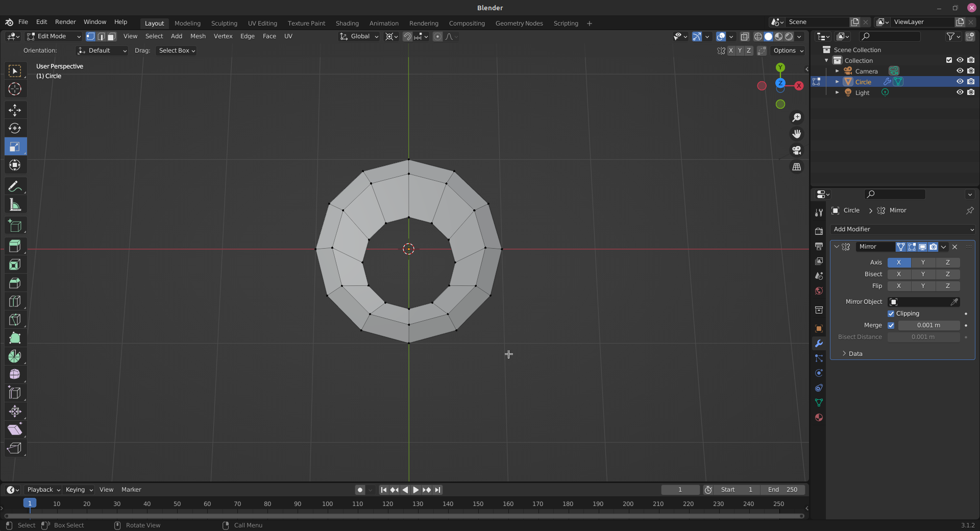Select the Extrude Region tool

coord(15,246)
